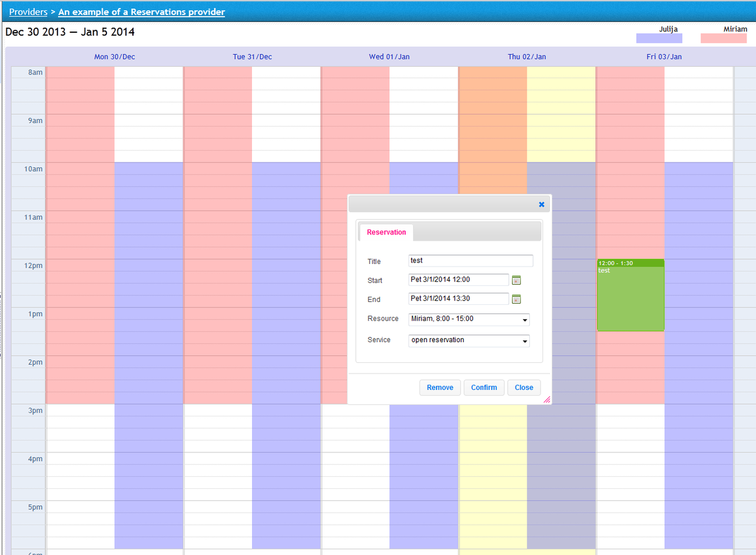Open the Service dropdown
The image size is (756, 555).
[469, 341]
